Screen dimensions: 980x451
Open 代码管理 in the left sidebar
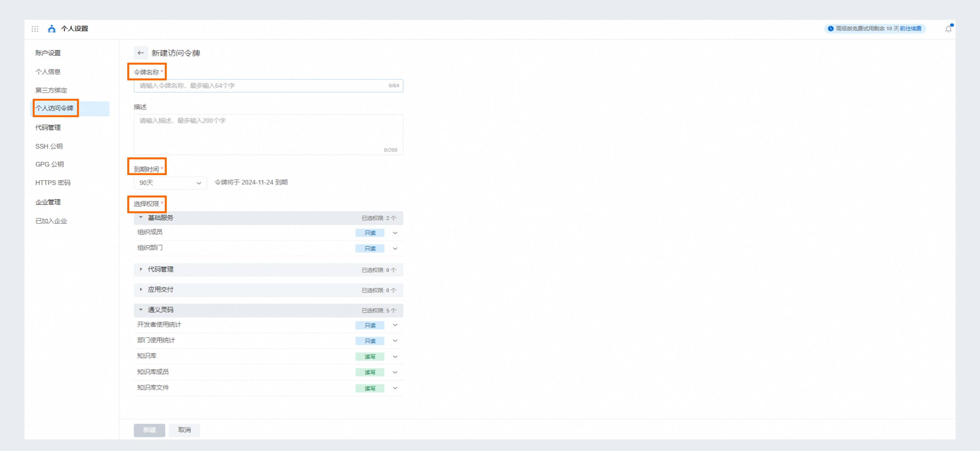[48, 128]
